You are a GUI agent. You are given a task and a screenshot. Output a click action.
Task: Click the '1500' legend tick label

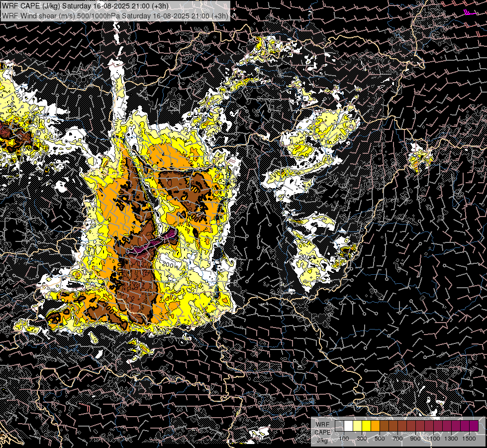(x=469, y=439)
